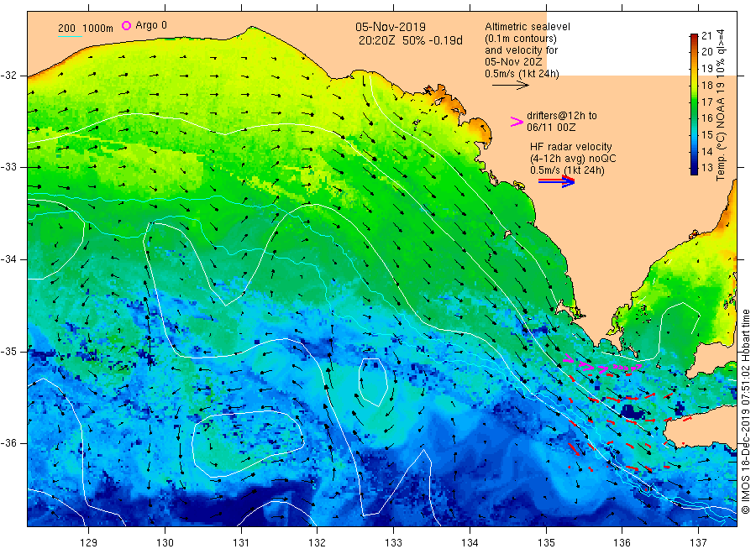Click the '05-Nov 20Z' legend text
756x554 pixels.
[513, 62]
